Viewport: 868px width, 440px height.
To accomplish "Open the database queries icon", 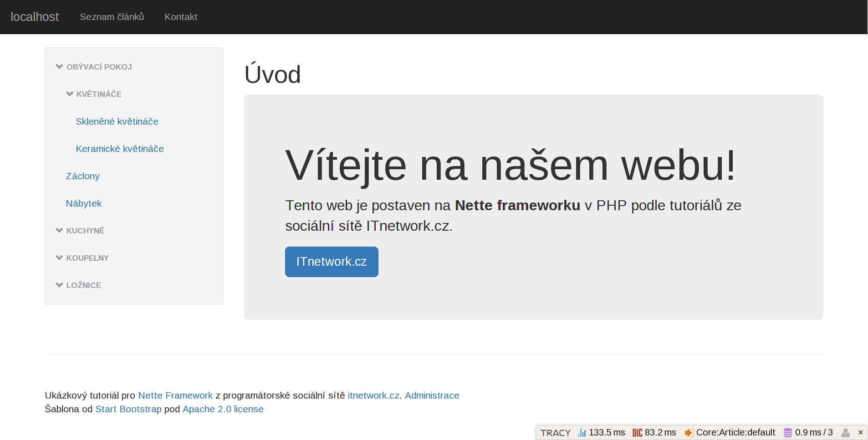I will click(788, 433).
